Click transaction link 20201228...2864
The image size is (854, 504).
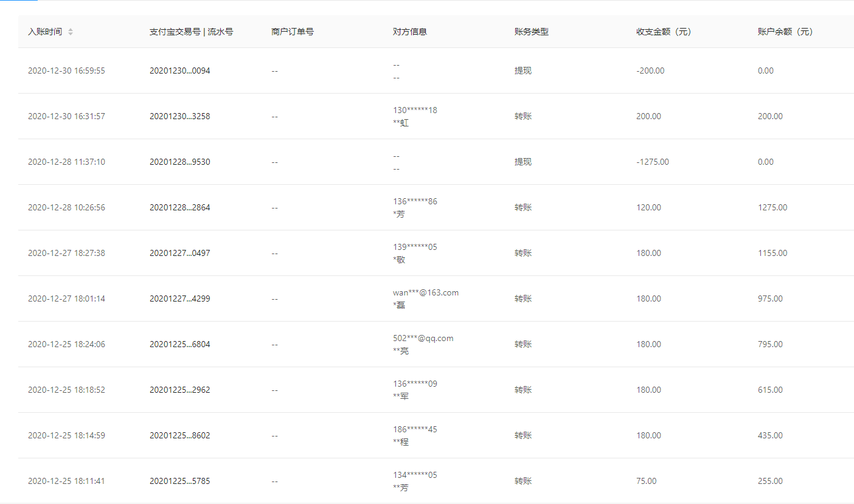[x=179, y=207]
